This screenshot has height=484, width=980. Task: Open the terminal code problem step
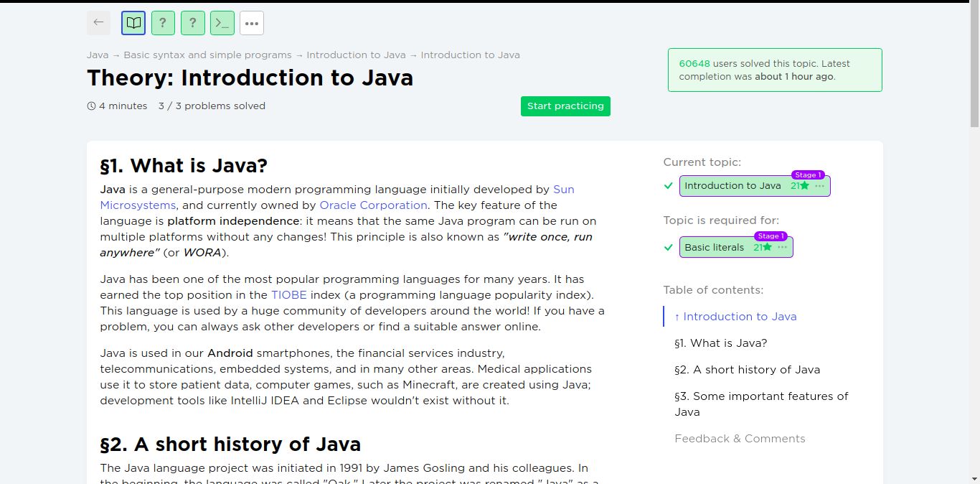coord(222,23)
